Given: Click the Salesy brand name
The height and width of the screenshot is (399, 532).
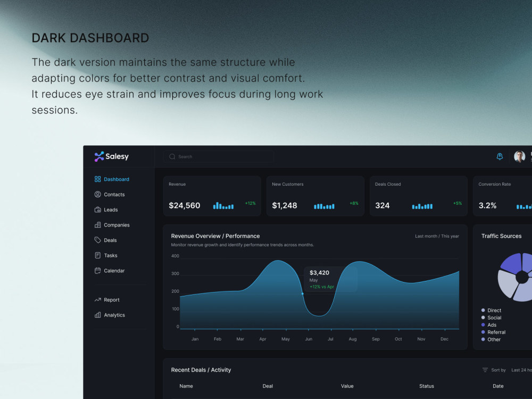Looking at the screenshot, I should tap(117, 156).
